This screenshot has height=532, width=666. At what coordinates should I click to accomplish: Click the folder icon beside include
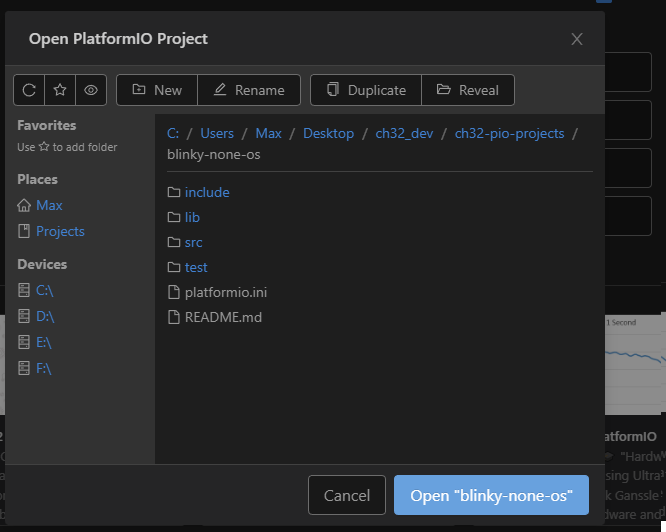(x=174, y=192)
